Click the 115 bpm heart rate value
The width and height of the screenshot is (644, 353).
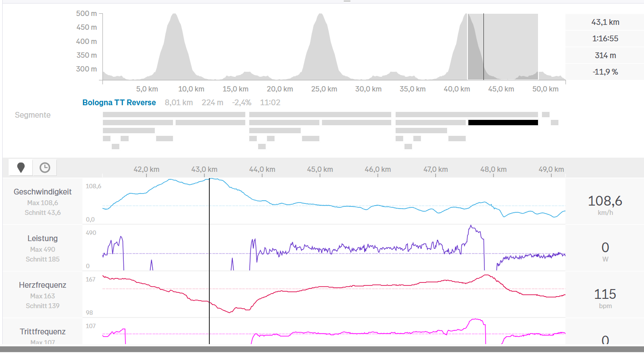click(x=605, y=294)
